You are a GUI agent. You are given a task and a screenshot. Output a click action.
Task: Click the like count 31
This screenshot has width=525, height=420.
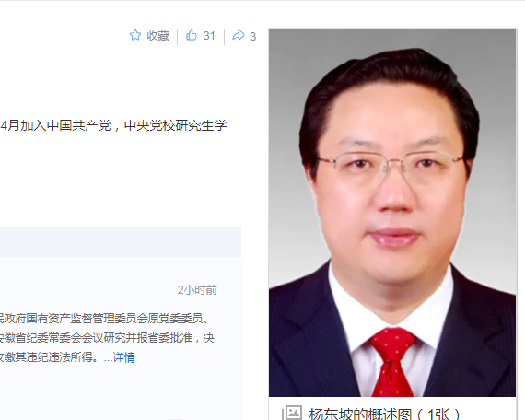[209, 36]
